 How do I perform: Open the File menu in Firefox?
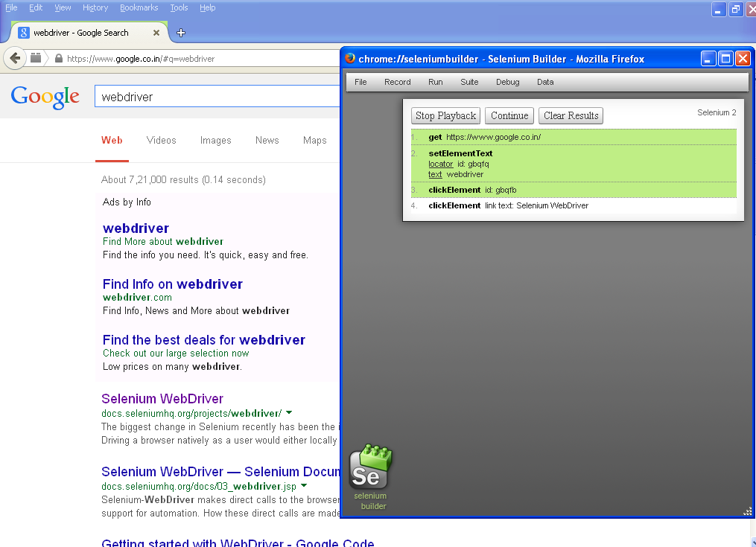[11, 7]
